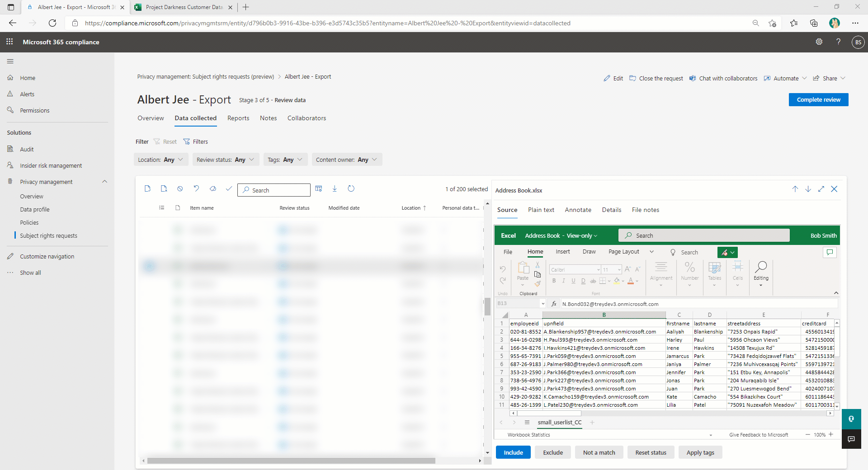Click the Include button for the previewed file
Screen dimensions: 868x470
pos(513,452)
